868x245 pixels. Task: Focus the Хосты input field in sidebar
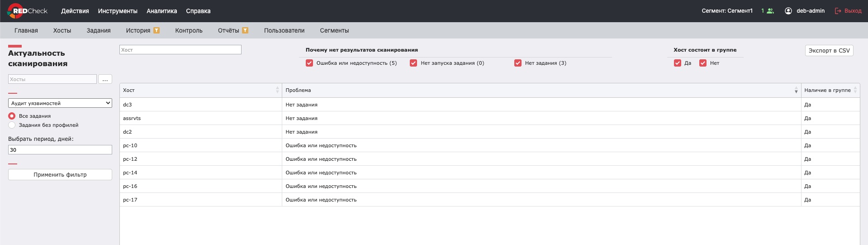pyautogui.click(x=52, y=79)
